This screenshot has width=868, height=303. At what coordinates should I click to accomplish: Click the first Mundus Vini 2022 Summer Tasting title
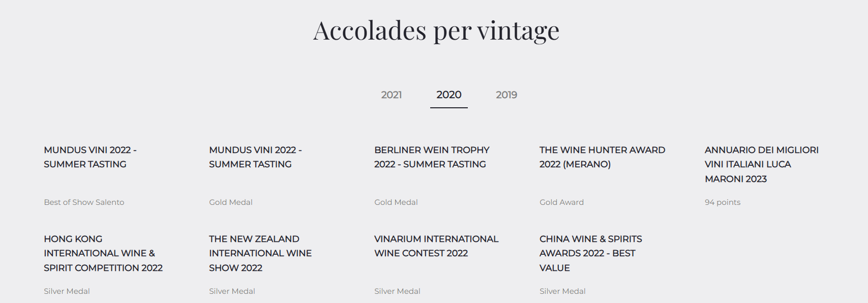tap(91, 157)
